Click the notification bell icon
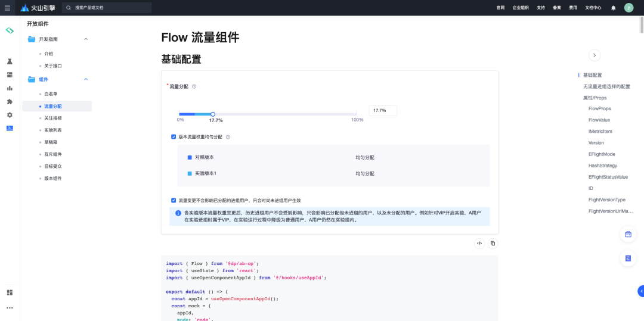Screen dimensions: 644x321 [613, 8]
